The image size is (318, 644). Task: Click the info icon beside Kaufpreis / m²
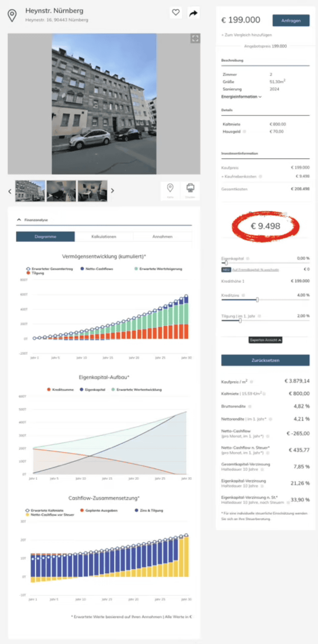point(252,381)
